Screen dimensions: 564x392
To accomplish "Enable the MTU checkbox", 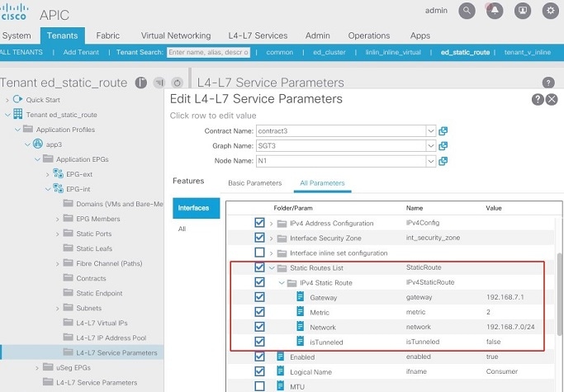I will click(259, 386).
